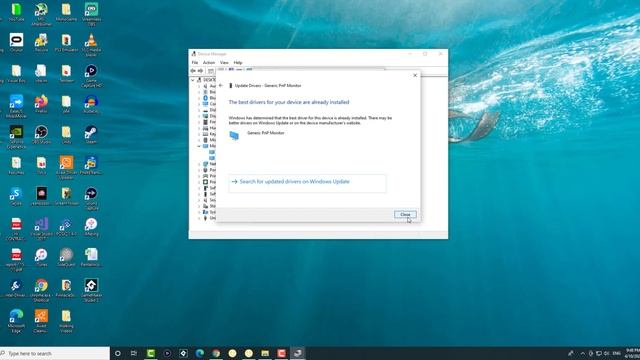Expand the System devices category
Screen dimensions: 640x360
[199, 212]
